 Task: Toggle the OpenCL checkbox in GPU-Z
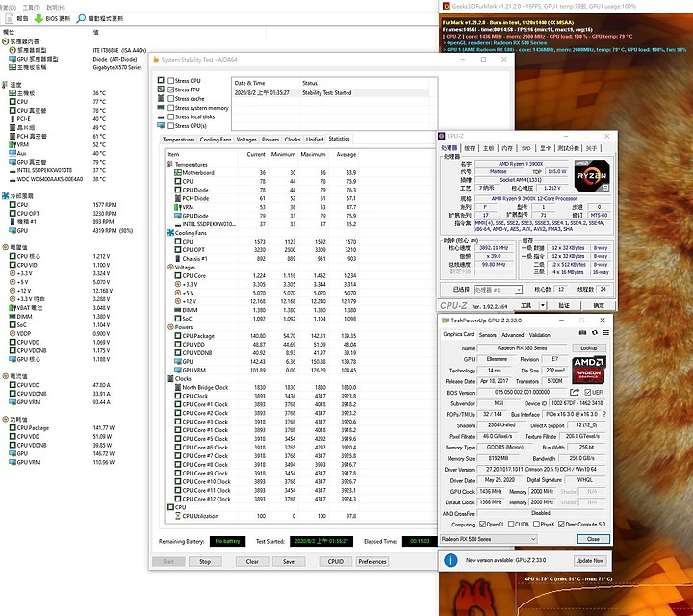coord(482,525)
